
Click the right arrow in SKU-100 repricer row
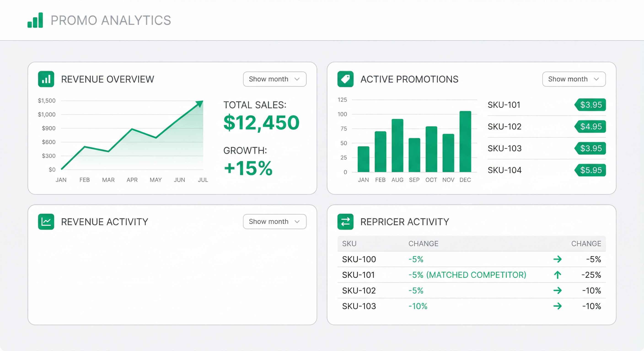[x=558, y=259]
